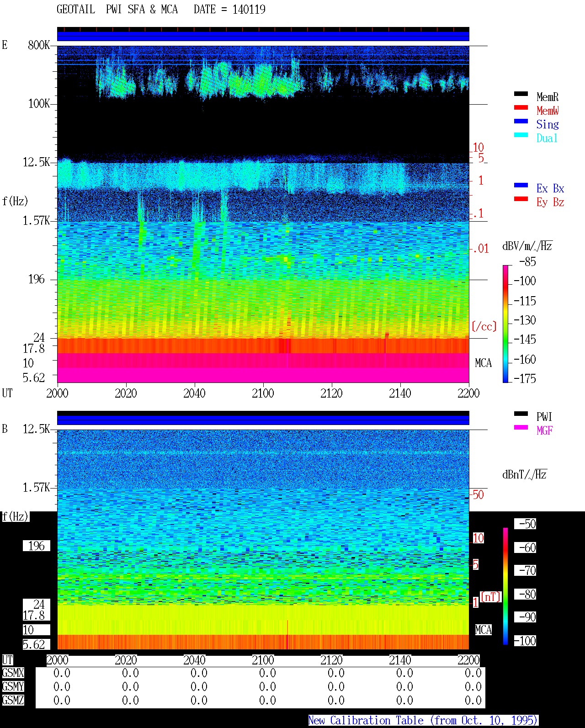Screen dimensions: 585x728
Task: Click the dBV/m electric field color bar
Action: point(505,324)
